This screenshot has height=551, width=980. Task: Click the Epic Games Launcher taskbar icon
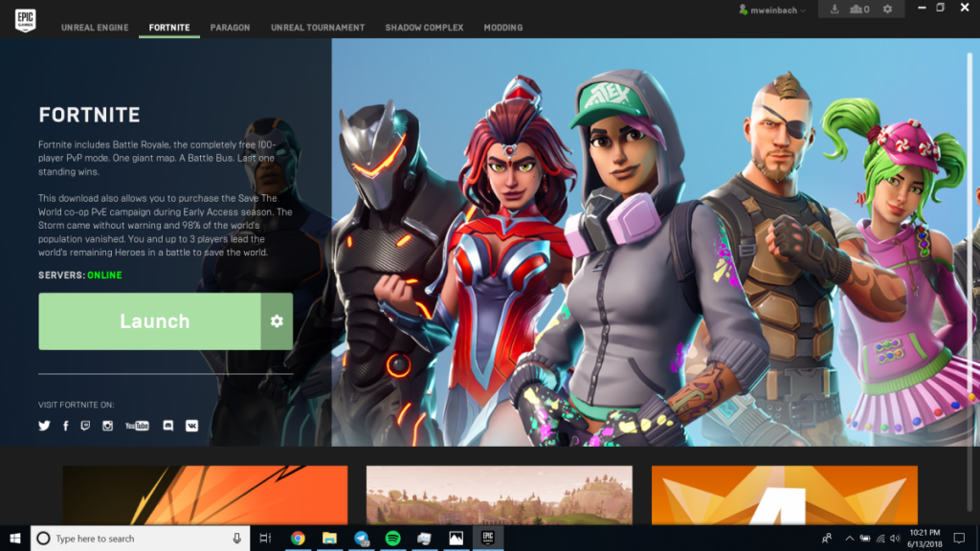point(488,539)
